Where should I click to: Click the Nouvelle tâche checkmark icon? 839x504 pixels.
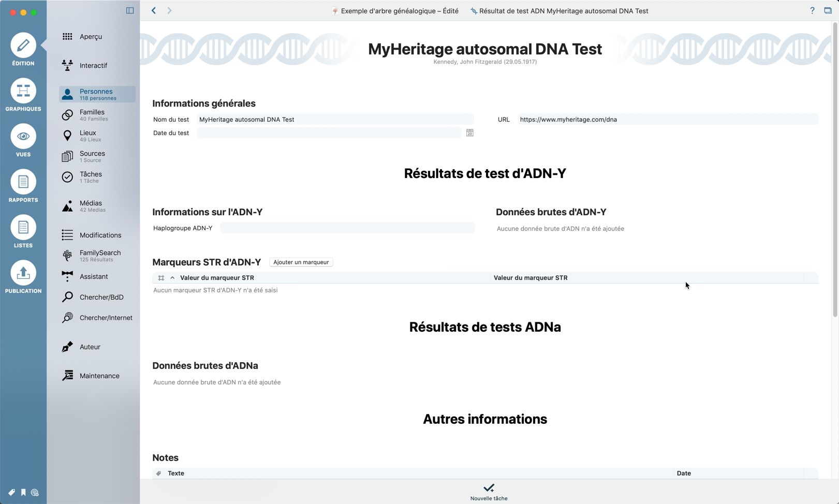[x=489, y=488]
